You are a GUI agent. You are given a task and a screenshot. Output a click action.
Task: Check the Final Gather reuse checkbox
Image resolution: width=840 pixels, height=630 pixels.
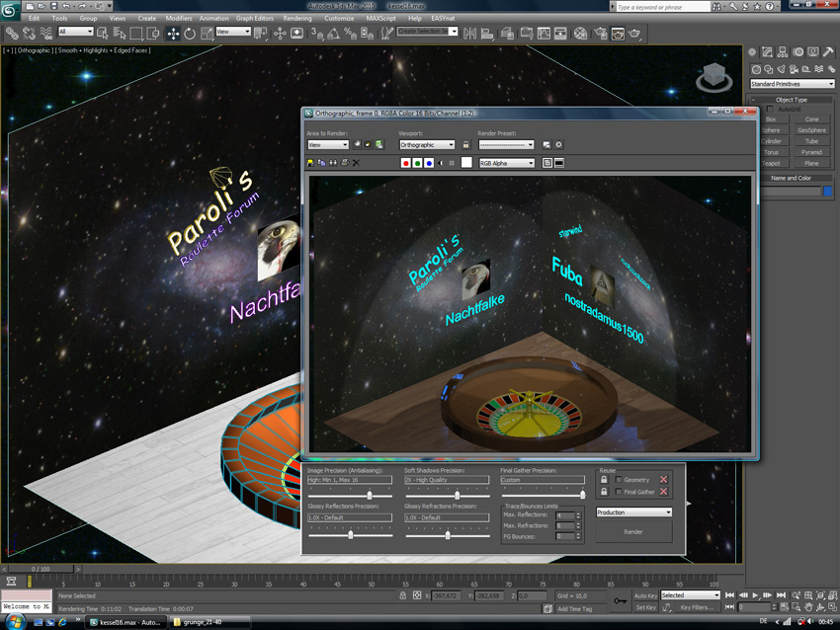point(619,492)
